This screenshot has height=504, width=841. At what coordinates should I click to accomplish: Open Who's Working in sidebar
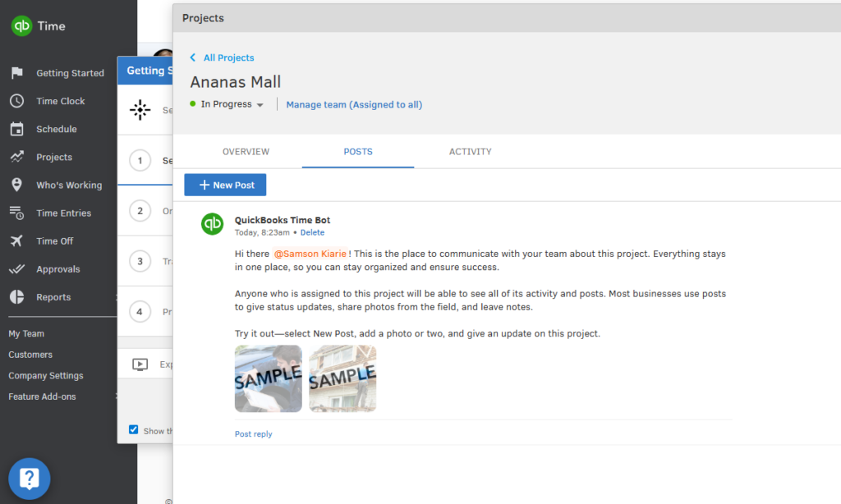point(69,185)
